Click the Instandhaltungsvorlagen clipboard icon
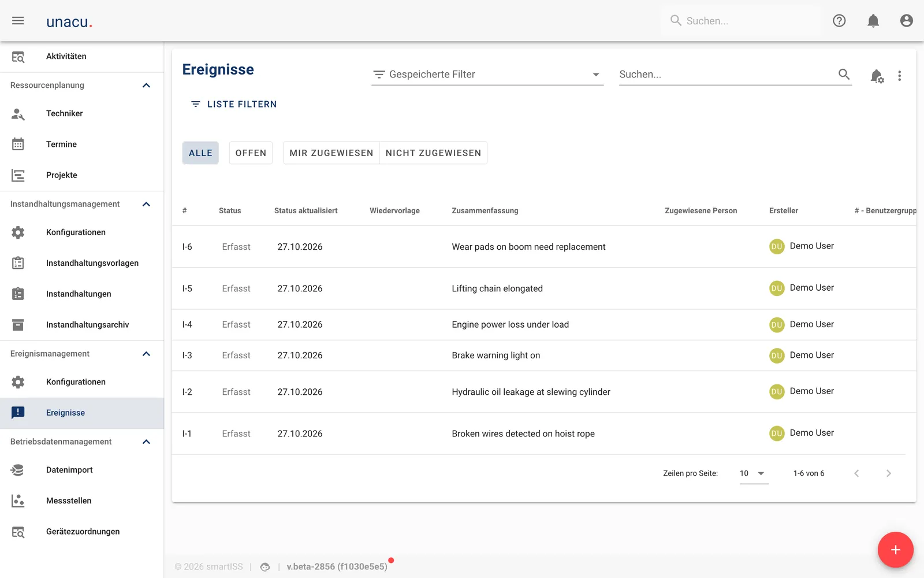 (18, 263)
